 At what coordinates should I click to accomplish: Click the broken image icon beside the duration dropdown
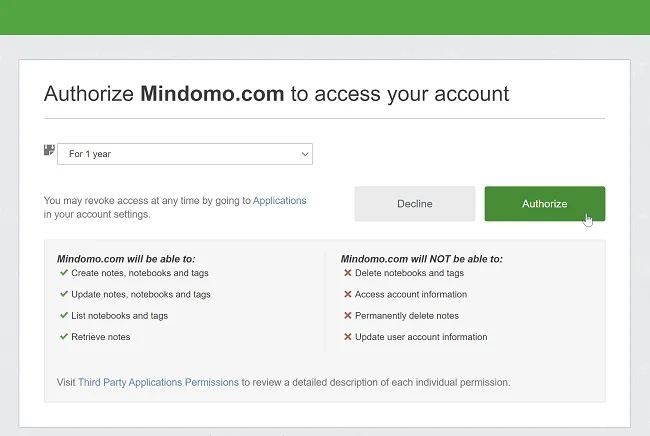click(x=49, y=150)
